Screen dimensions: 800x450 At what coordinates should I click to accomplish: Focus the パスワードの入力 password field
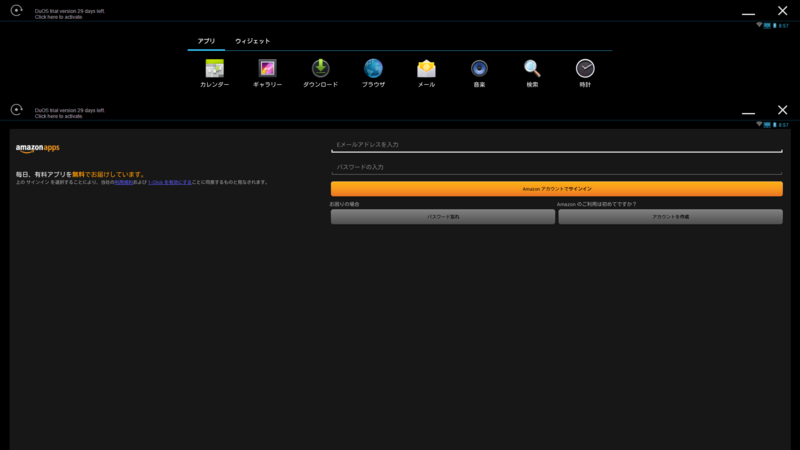[557, 167]
